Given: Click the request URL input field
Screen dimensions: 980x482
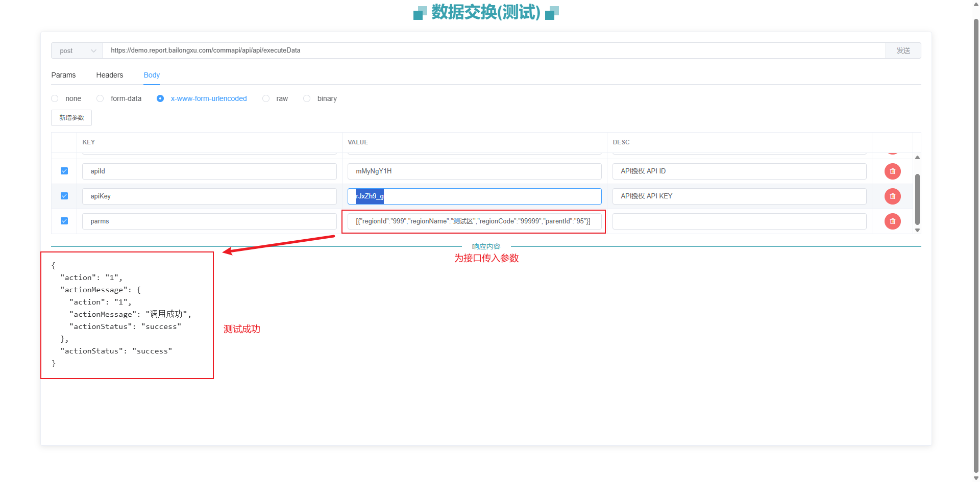Looking at the screenshot, I should (x=490, y=50).
